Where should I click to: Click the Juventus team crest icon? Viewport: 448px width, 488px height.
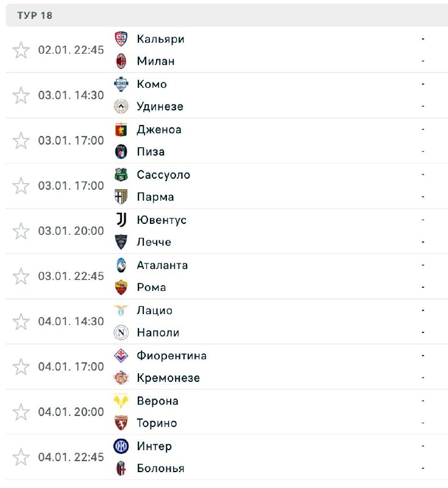point(121,220)
